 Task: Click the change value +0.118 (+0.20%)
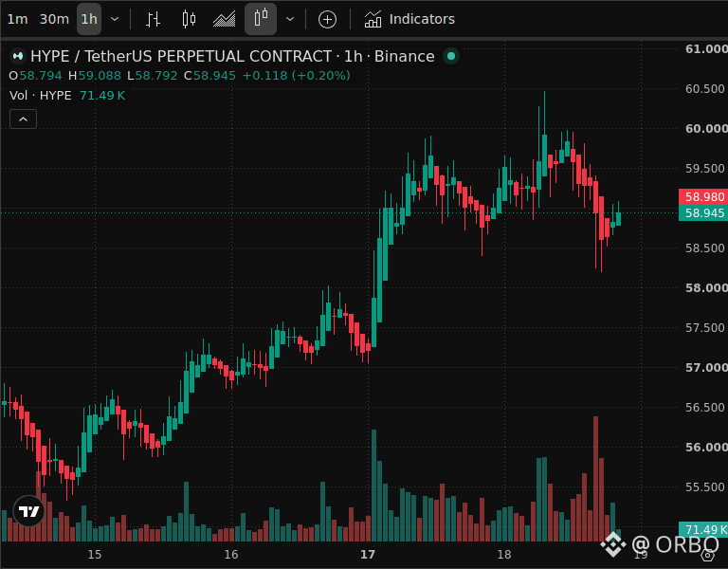coord(296,76)
